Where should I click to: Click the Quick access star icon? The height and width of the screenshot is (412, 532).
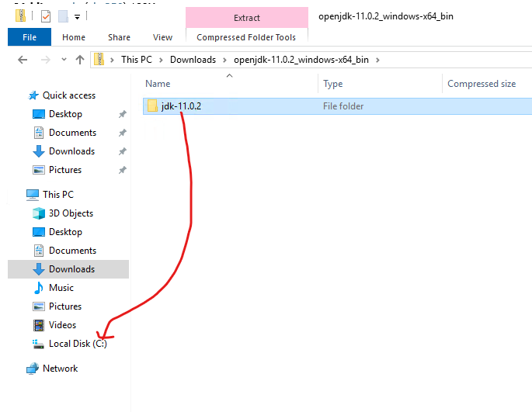tap(33, 95)
